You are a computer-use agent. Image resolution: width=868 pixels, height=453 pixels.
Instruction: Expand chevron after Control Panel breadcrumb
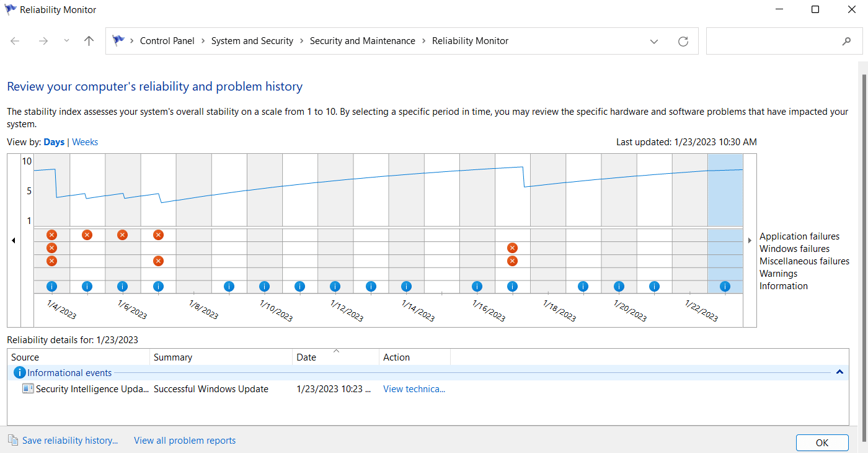[203, 41]
